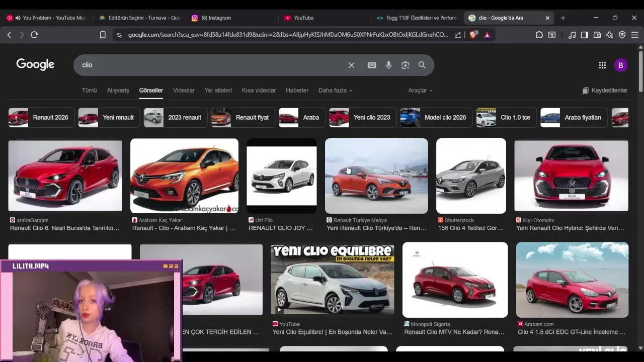Toggle the browser sidebar panel icon
The height and width of the screenshot is (362, 644).
point(585,35)
